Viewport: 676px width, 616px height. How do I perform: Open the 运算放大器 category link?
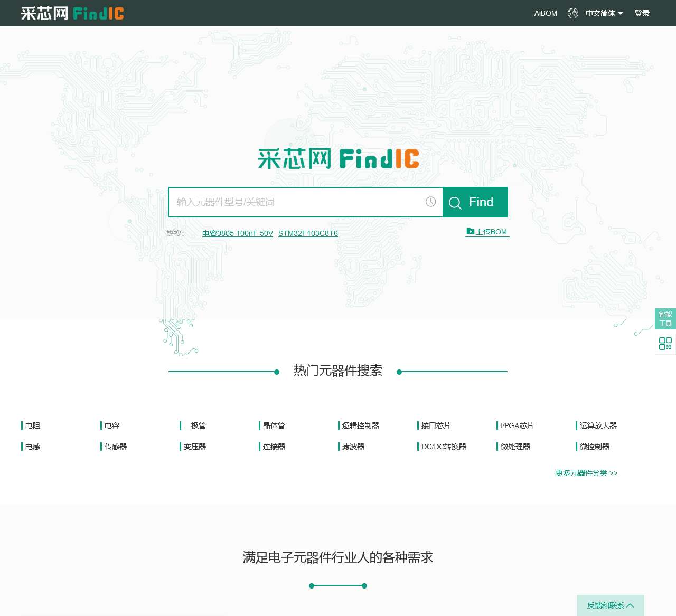(598, 425)
